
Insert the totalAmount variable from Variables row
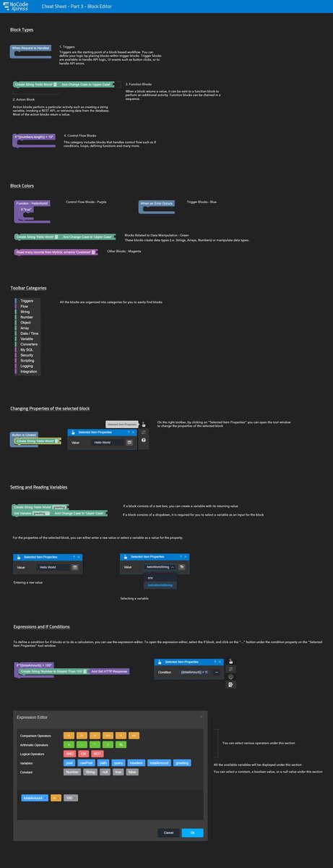click(x=159, y=763)
